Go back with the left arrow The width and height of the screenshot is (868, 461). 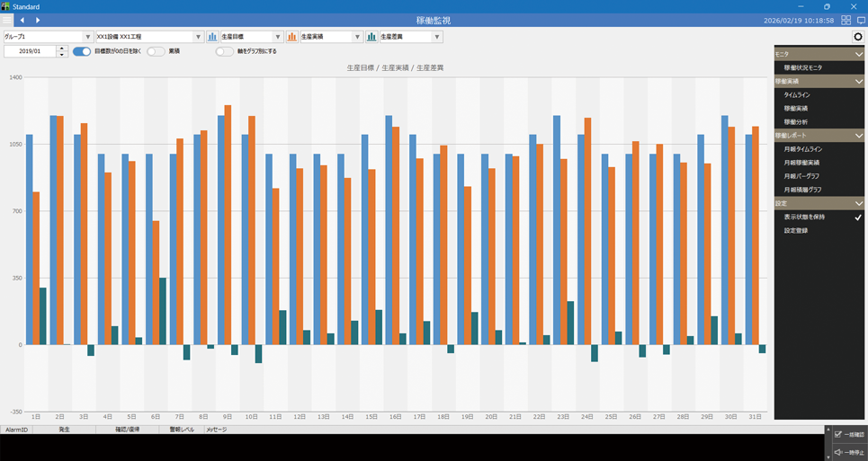(22, 20)
